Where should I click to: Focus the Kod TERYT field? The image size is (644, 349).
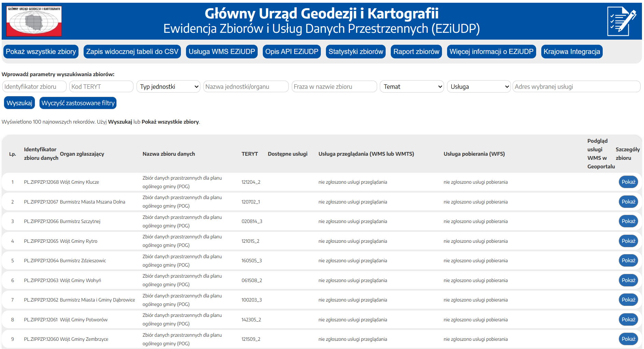tap(101, 86)
